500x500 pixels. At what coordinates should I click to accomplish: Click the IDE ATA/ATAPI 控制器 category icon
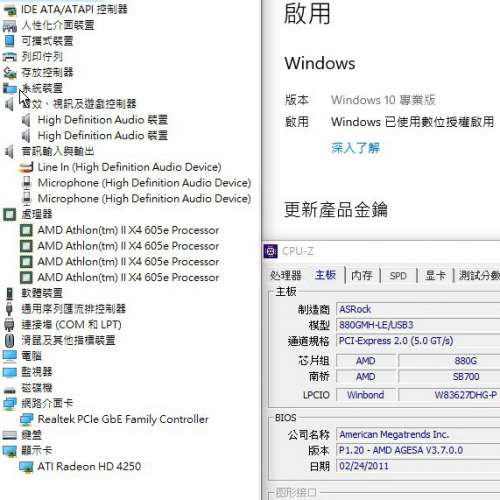[9, 9]
